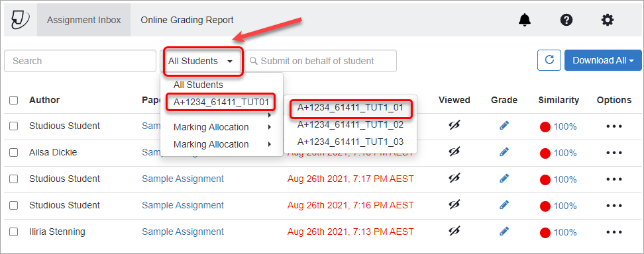The image size is (644, 254).
Task: Open the options ellipsis in the 7:17 PM row
Action: tap(614, 179)
